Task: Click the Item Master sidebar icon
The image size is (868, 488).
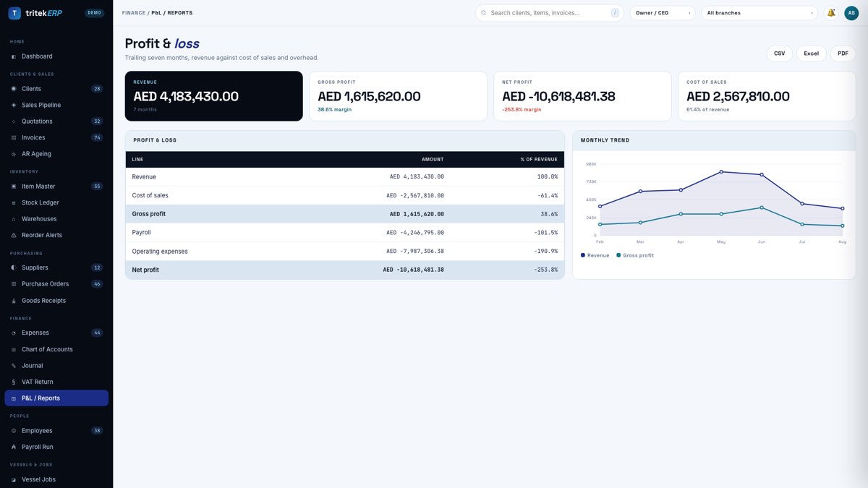Action: 14,187
